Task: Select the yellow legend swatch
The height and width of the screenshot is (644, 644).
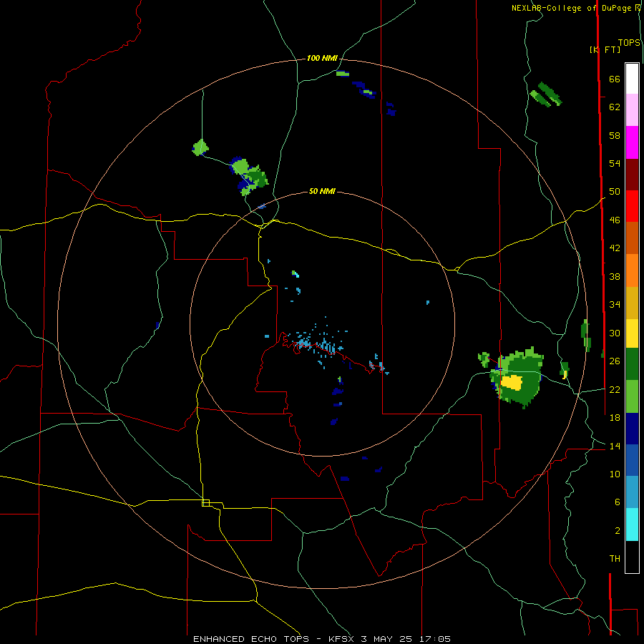Action: coord(632,333)
